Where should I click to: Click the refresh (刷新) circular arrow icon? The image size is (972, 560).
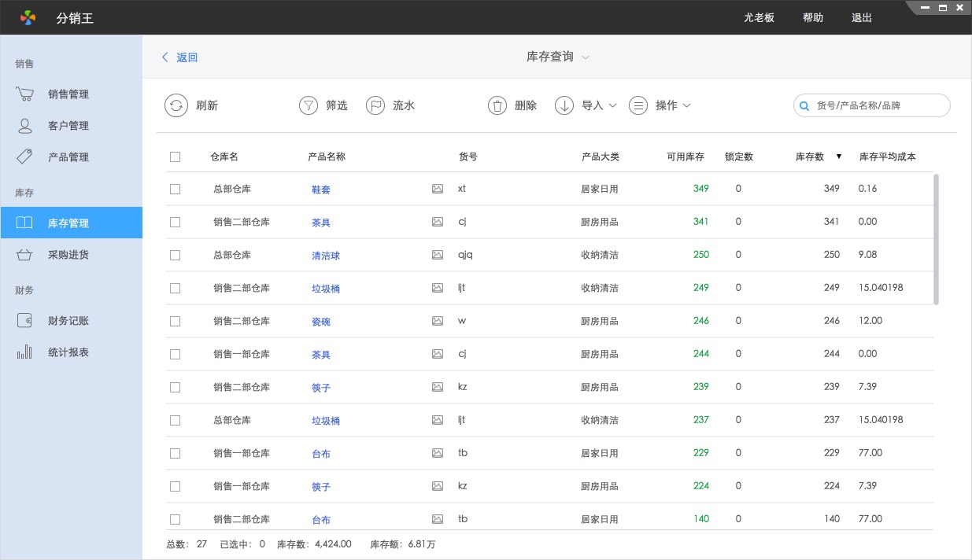pyautogui.click(x=176, y=105)
